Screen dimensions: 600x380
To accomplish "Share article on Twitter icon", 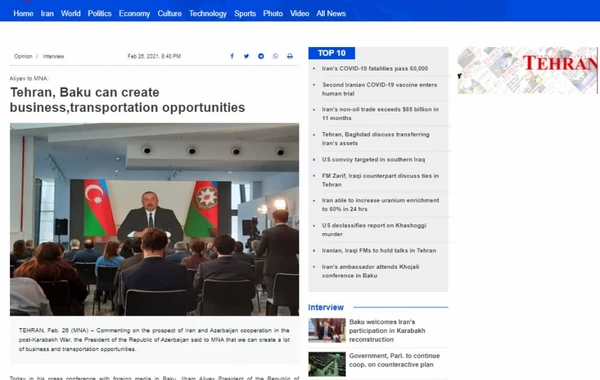I will [246, 56].
